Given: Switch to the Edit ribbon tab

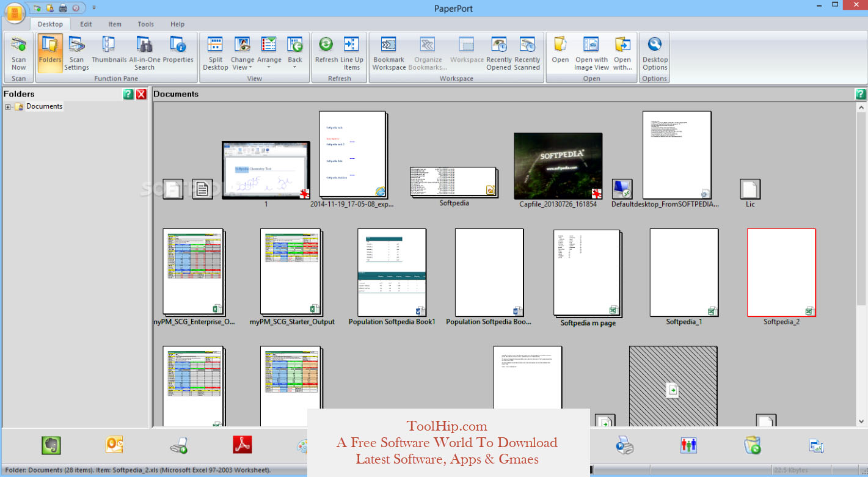Looking at the screenshot, I should 86,24.
